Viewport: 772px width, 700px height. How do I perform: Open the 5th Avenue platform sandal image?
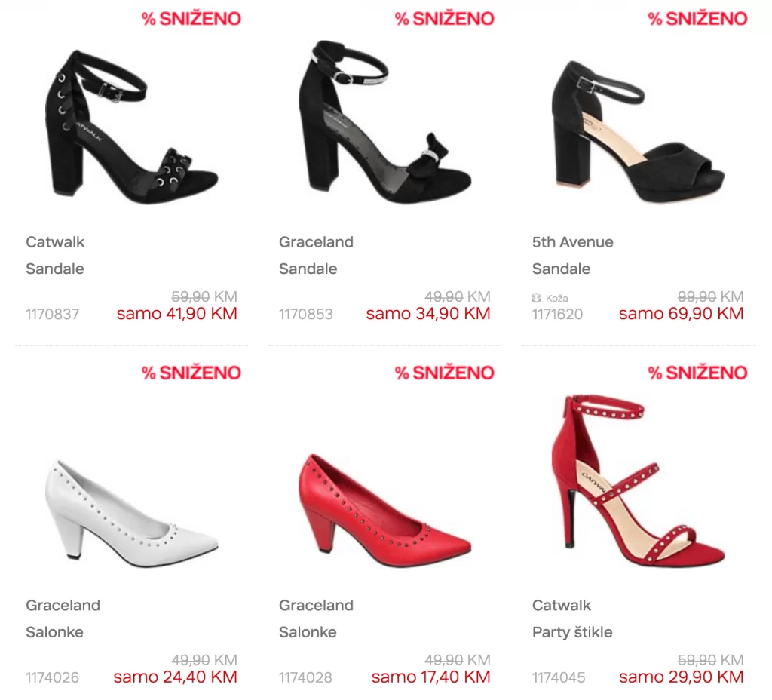pos(638,131)
